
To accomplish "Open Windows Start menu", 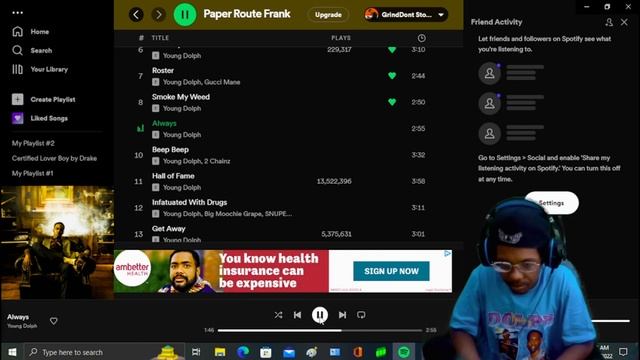I will point(12,352).
